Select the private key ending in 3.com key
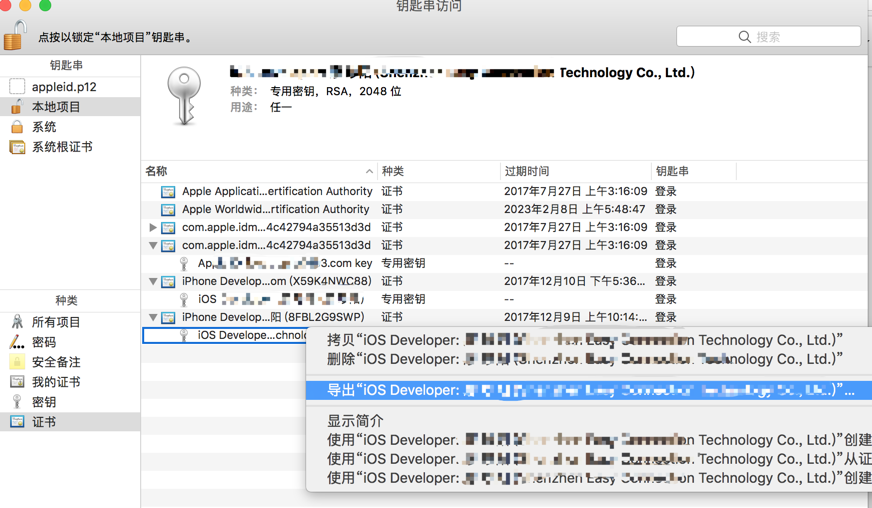 [x=504, y=263]
